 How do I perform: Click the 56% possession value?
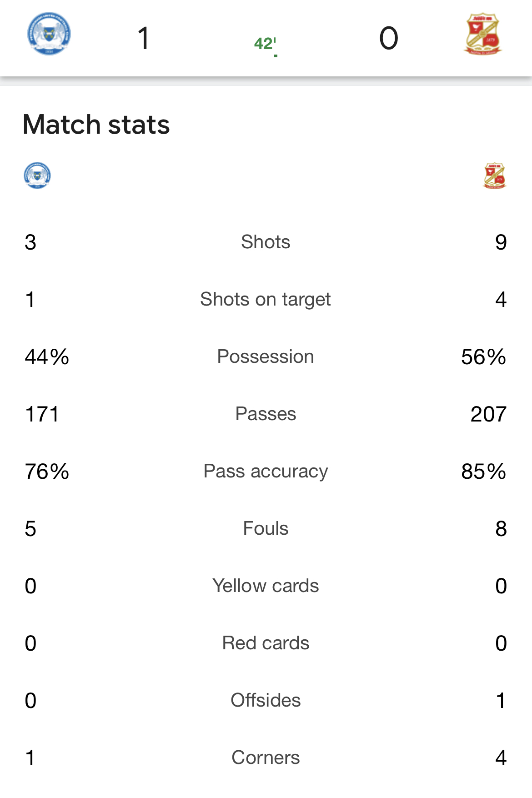[483, 357]
